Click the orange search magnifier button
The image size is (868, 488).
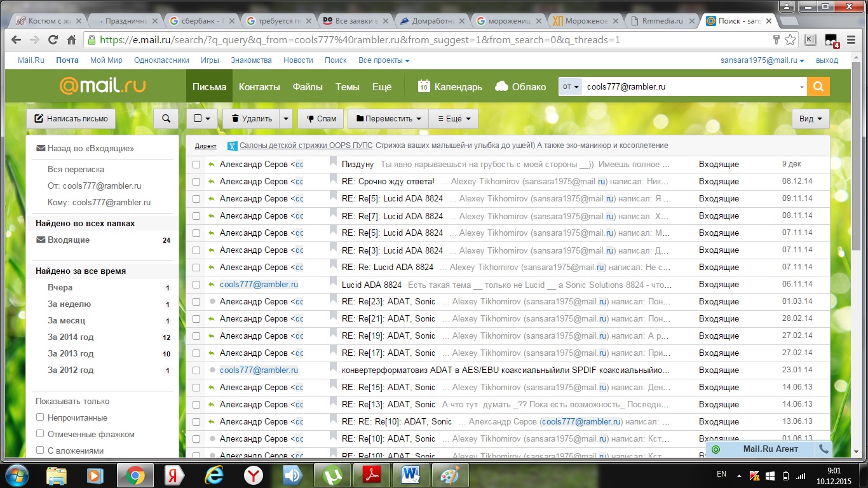(818, 86)
